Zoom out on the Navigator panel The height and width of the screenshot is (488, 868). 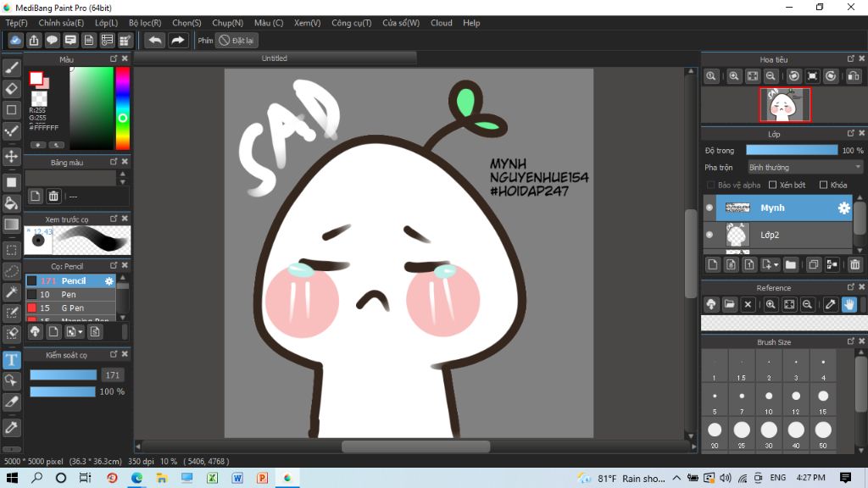click(x=770, y=76)
